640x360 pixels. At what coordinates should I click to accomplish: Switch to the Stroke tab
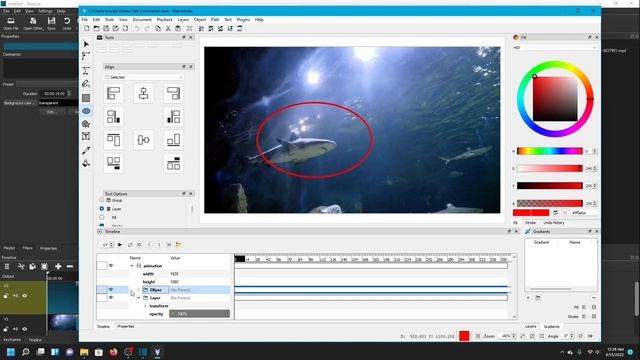pos(530,223)
